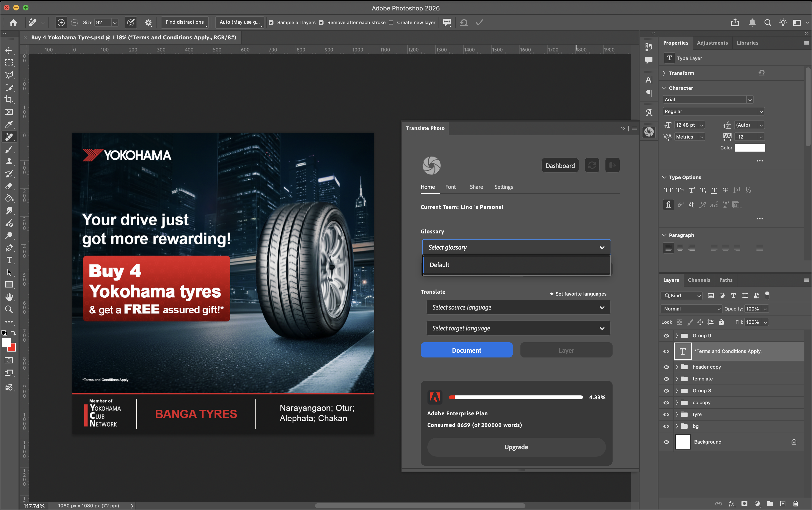Viewport: 812px width, 510px height.
Task: Select the Hand tool
Action: pyautogui.click(x=9, y=297)
